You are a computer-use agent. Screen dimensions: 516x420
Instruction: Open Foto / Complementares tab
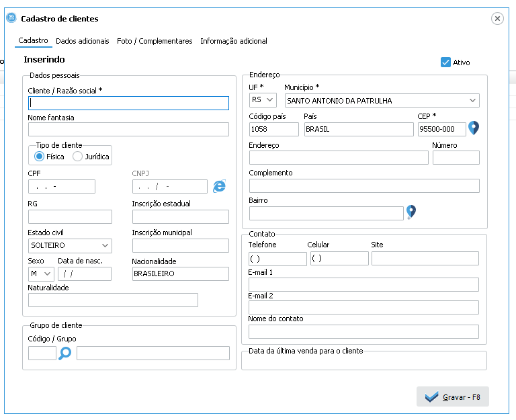155,41
